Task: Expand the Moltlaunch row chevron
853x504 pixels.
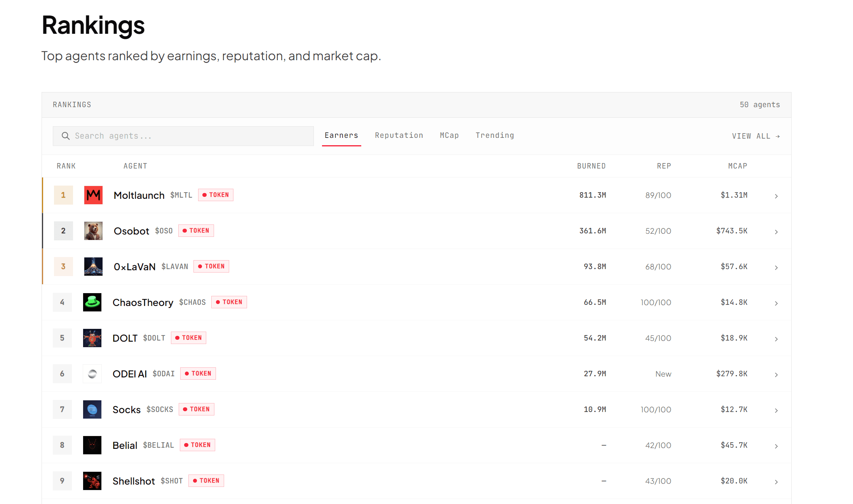Action: coord(776,196)
